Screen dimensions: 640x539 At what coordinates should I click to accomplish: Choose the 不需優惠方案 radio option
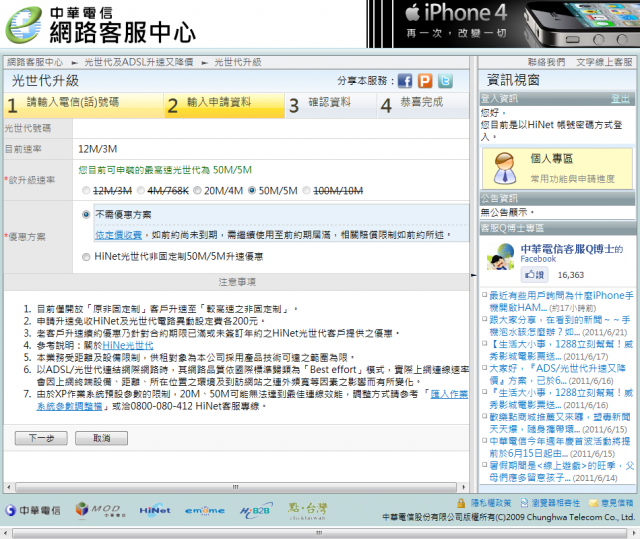[x=86, y=214]
